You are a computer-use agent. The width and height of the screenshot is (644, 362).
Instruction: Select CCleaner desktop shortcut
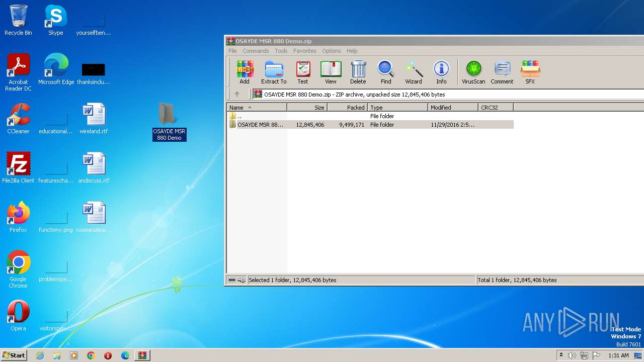[18, 119]
